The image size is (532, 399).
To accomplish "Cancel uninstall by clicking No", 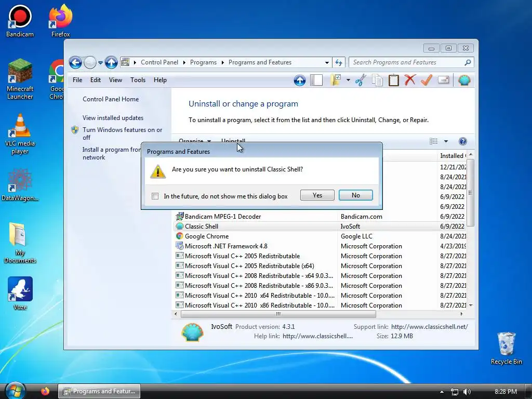I will [x=355, y=195].
